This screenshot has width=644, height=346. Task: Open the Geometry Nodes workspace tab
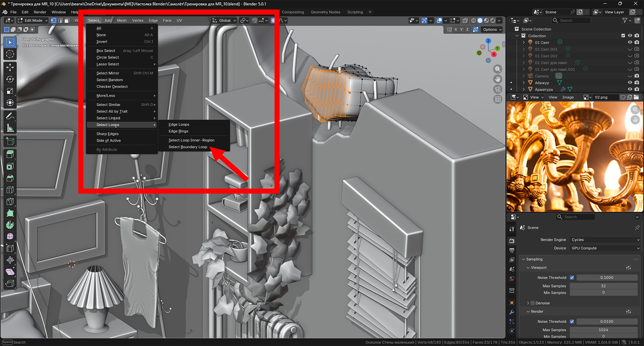tap(325, 12)
